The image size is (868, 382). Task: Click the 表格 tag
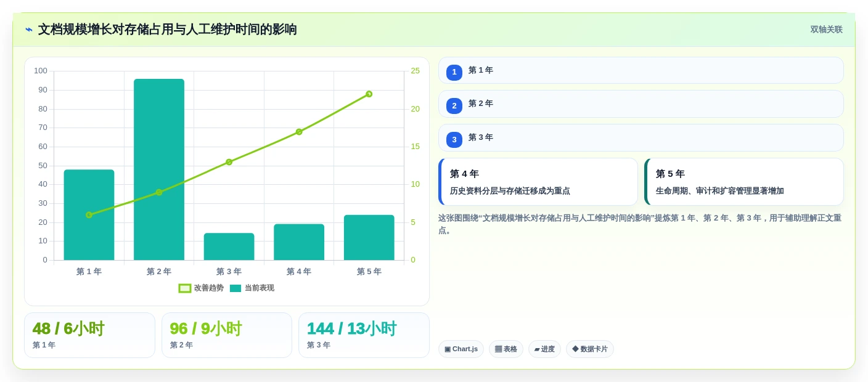(506, 349)
